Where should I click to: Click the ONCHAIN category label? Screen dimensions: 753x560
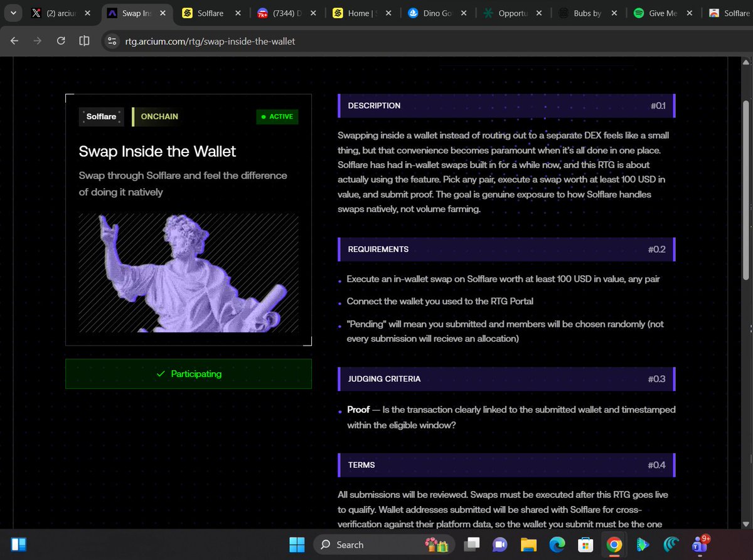(x=159, y=117)
